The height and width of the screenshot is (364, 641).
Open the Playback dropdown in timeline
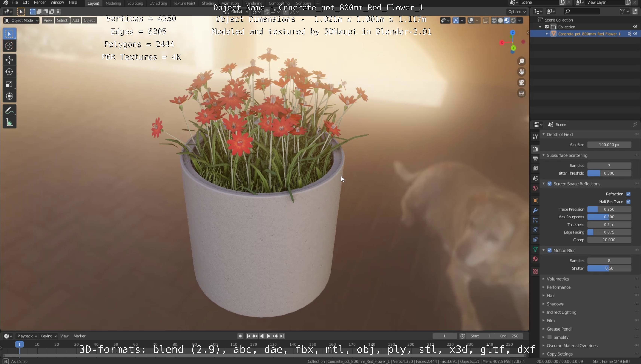(27, 336)
